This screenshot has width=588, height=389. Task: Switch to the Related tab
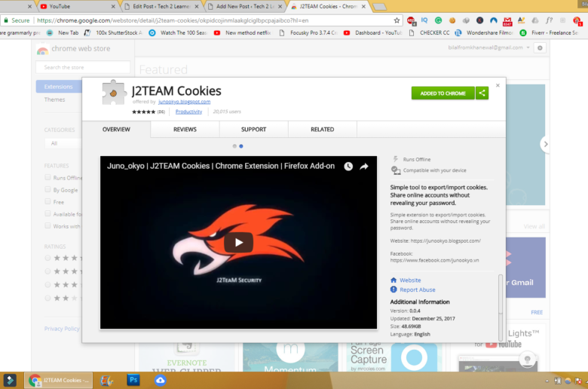(x=322, y=130)
